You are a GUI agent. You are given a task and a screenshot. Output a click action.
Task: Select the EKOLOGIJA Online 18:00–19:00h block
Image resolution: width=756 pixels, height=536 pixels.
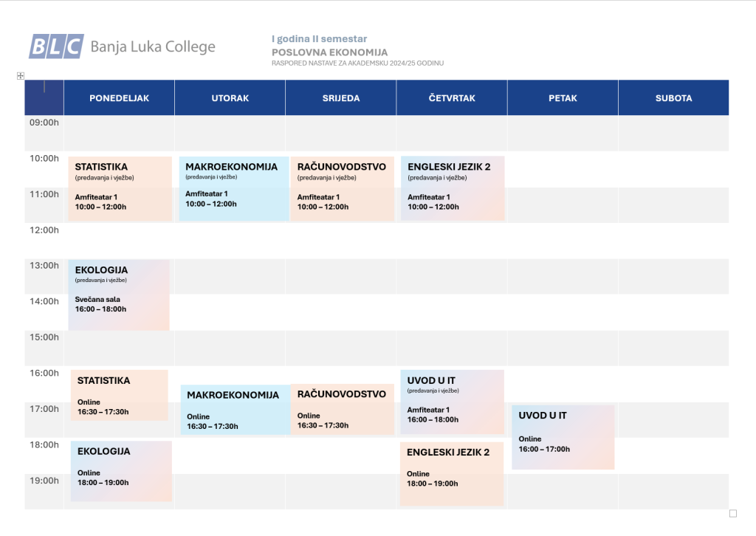pyautogui.click(x=122, y=471)
